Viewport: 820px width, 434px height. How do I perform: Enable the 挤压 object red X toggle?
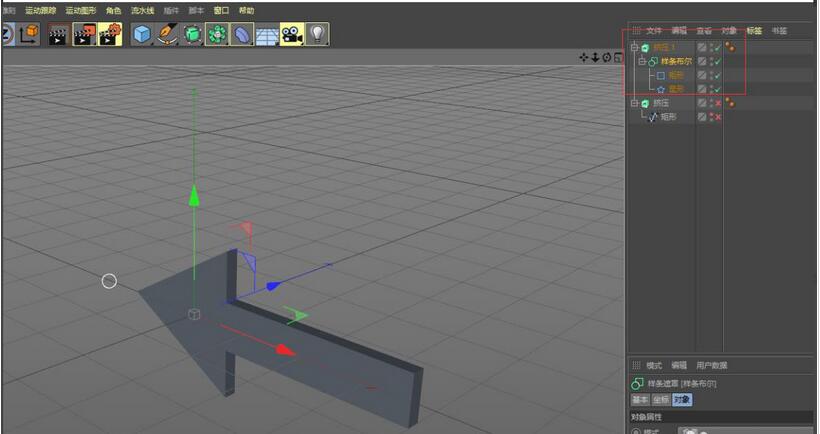(x=718, y=103)
